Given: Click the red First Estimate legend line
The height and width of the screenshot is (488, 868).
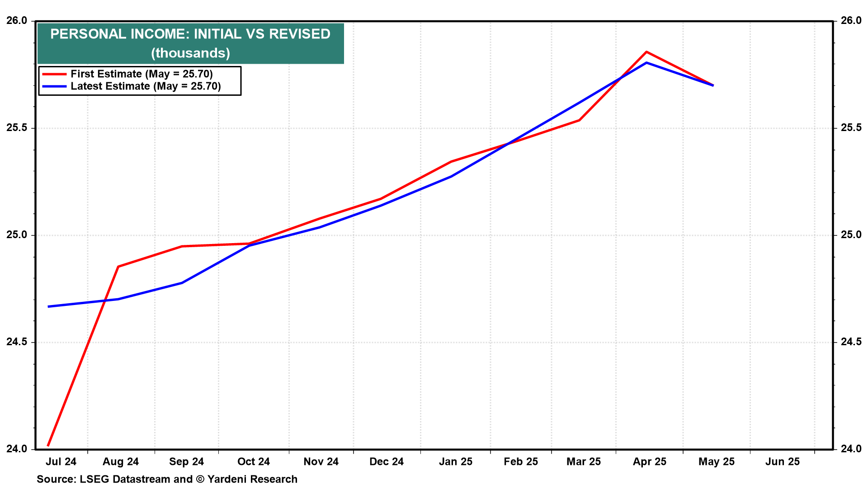Looking at the screenshot, I should (x=54, y=74).
